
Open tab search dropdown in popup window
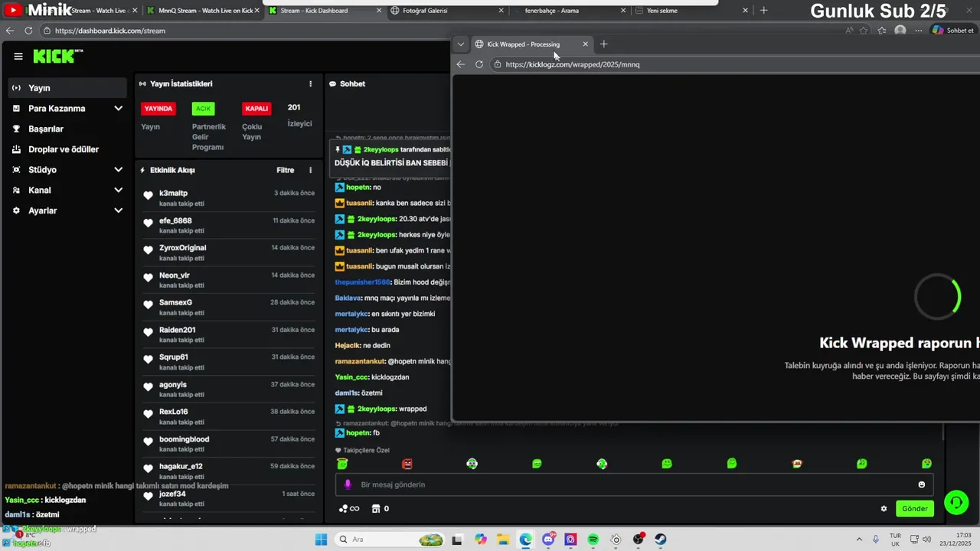[461, 44]
